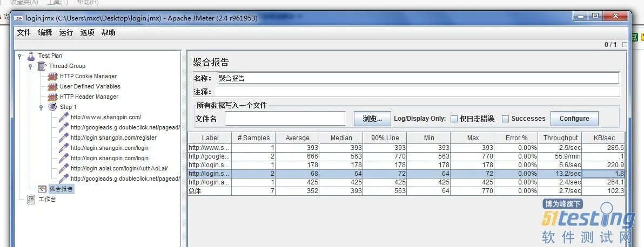Screen dimensions: 644x247
Task: Select the http://google... table row label
Action: (x=210, y=156)
